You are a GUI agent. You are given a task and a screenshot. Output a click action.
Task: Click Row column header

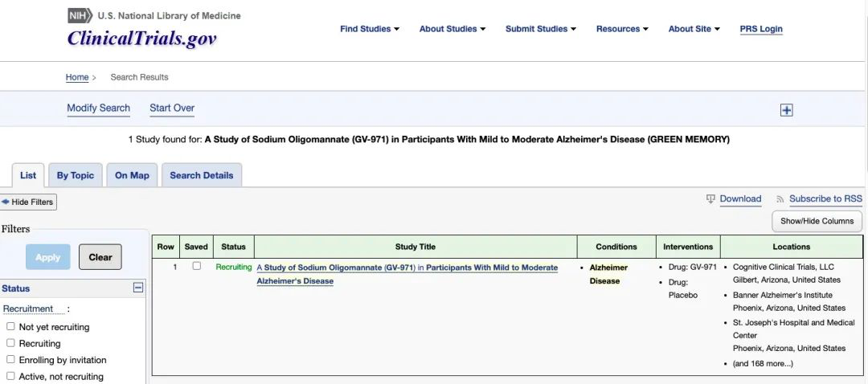pos(166,247)
